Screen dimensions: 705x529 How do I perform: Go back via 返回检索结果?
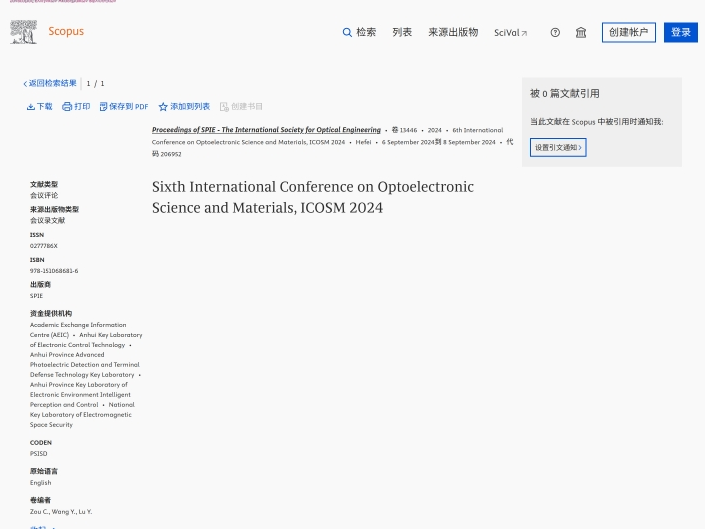click(50, 83)
